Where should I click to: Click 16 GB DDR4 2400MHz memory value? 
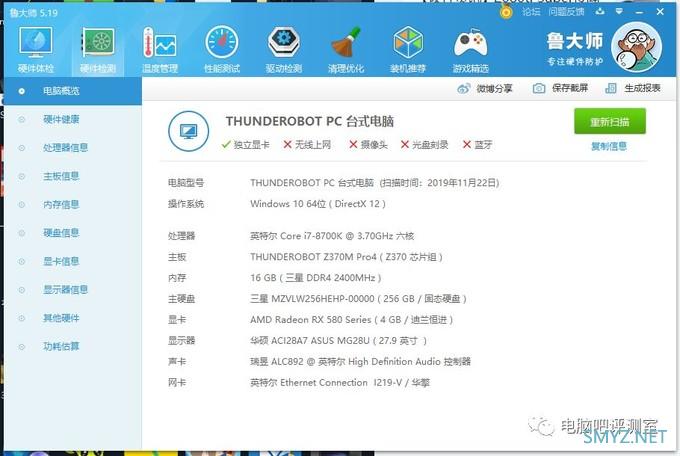click(315, 278)
